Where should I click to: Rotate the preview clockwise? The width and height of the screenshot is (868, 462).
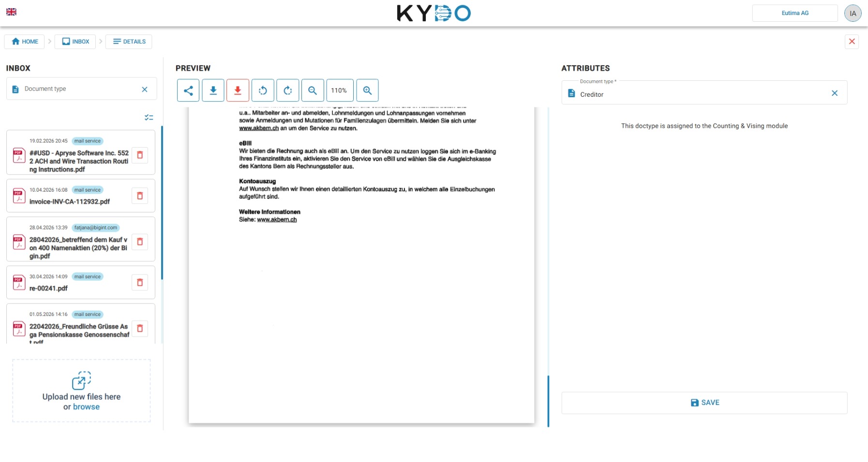pos(288,90)
